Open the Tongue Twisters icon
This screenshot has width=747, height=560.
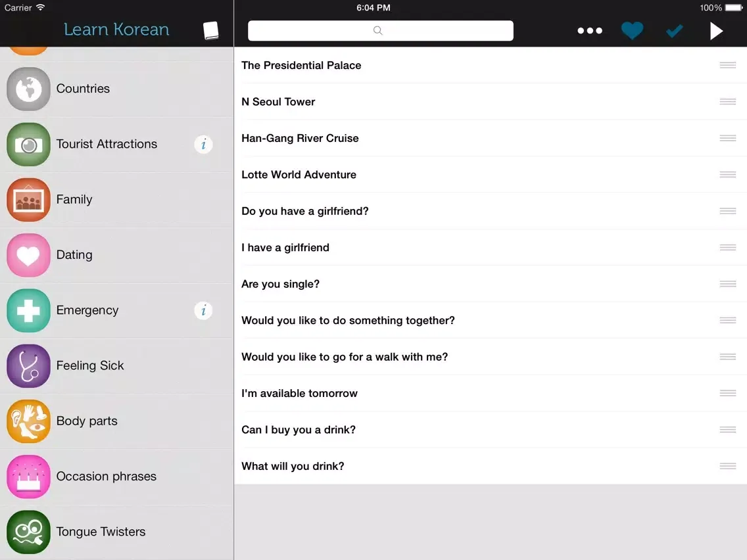pyautogui.click(x=28, y=532)
